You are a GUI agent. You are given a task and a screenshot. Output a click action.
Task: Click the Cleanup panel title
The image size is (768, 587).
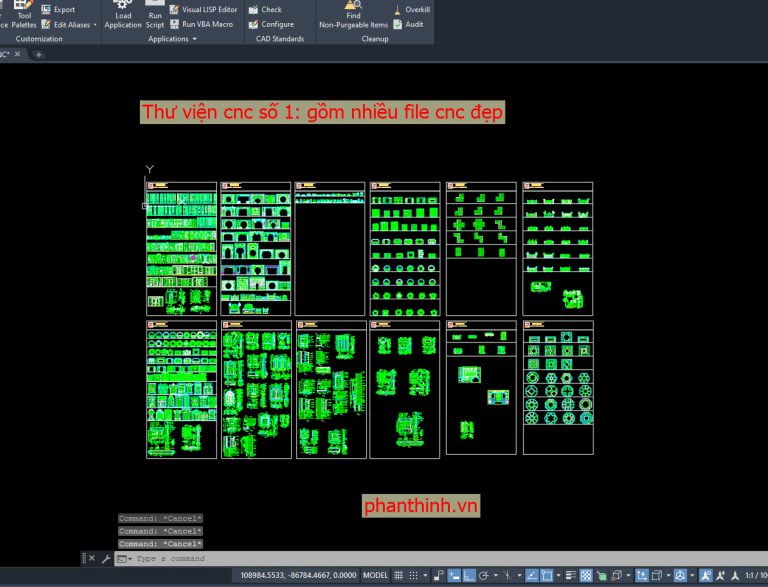point(375,39)
